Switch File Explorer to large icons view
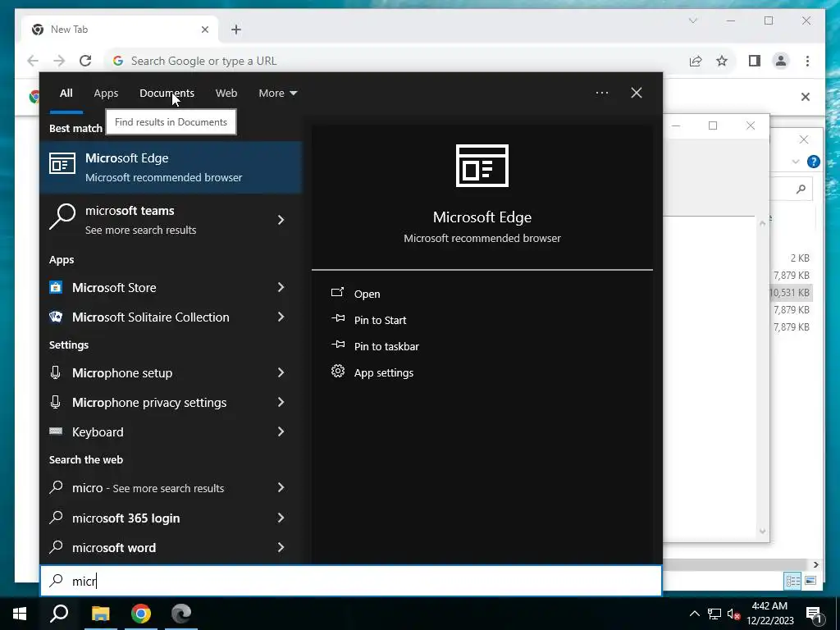The image size is (840, 630). [810, 580]
